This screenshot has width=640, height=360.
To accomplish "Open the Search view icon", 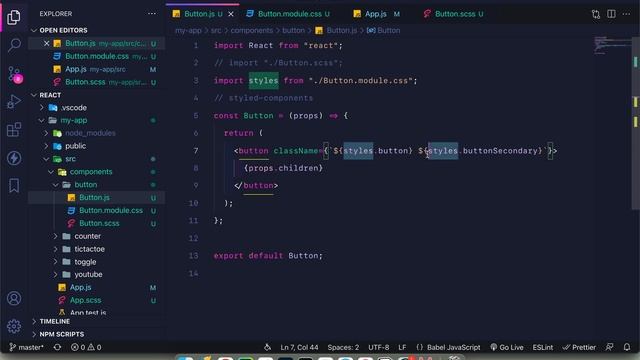I will tap(14, 44).
